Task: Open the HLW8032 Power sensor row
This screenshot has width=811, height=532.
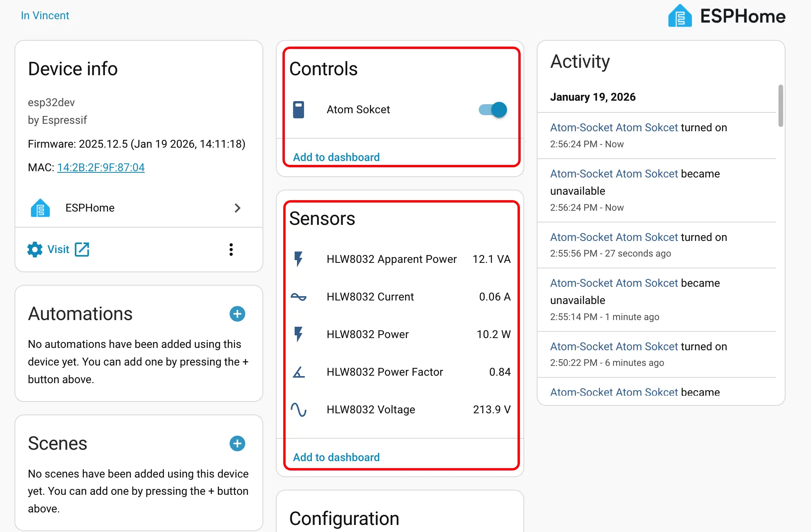Action: point(400,334)
